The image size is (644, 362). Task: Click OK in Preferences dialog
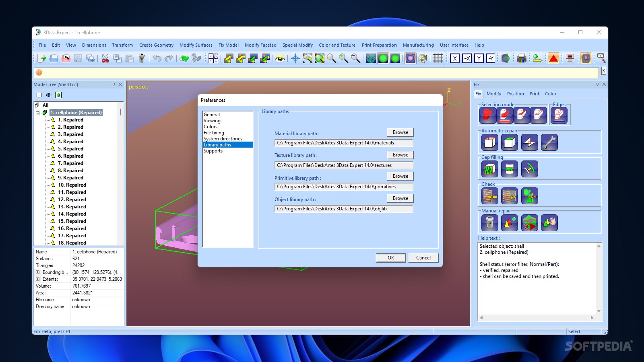391,258
